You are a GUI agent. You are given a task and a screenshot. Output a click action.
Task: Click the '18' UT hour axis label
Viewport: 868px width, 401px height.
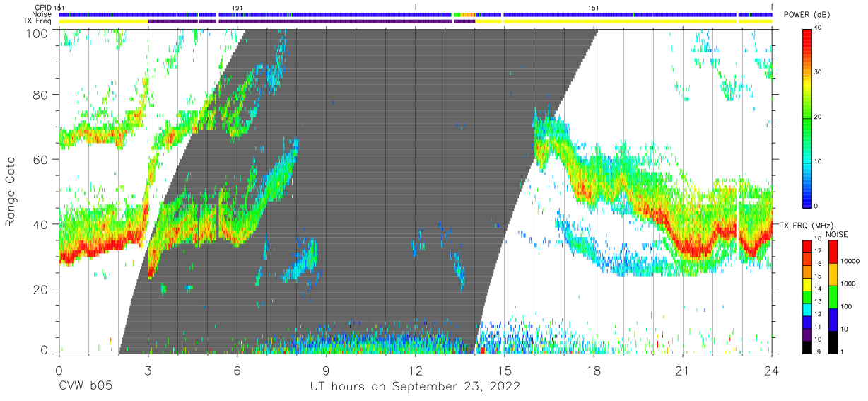click(594, 371)
